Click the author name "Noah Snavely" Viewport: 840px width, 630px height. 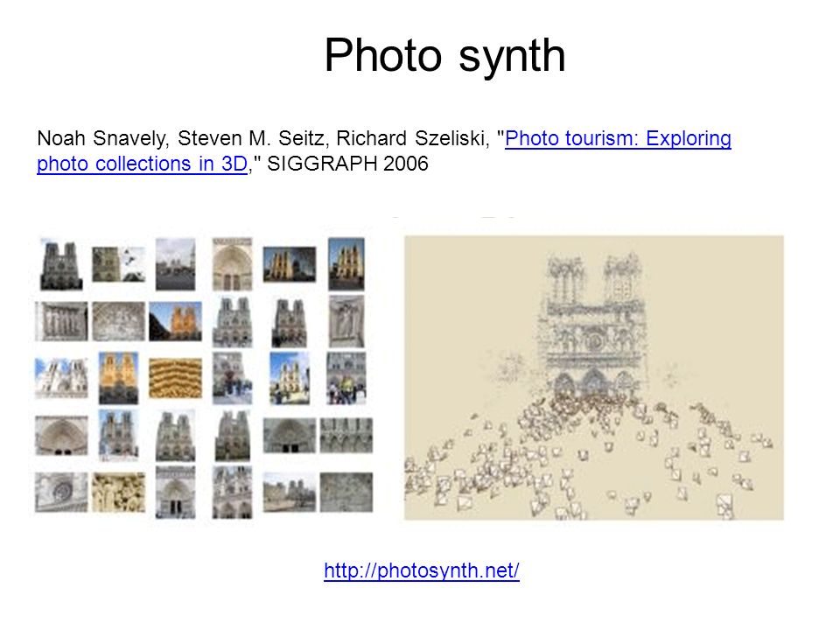click(101, 139)
